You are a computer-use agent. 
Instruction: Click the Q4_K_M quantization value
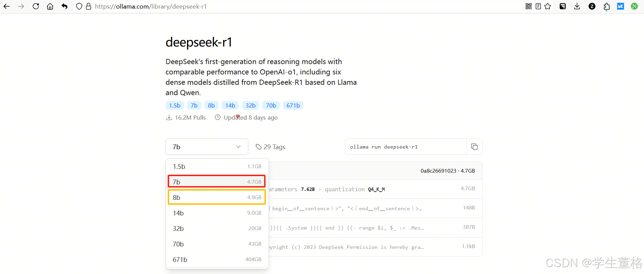376,189
